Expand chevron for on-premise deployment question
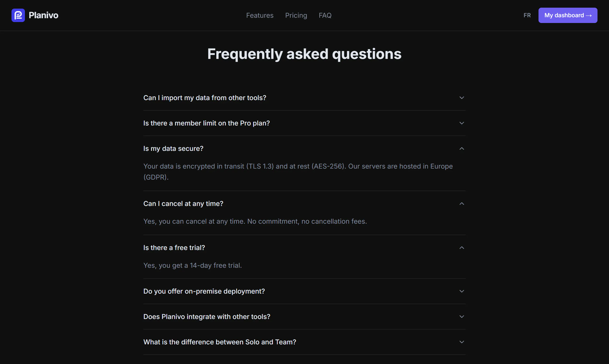This screenshot has width=609, height=364. pyautogui.click(x=462, y=291)
